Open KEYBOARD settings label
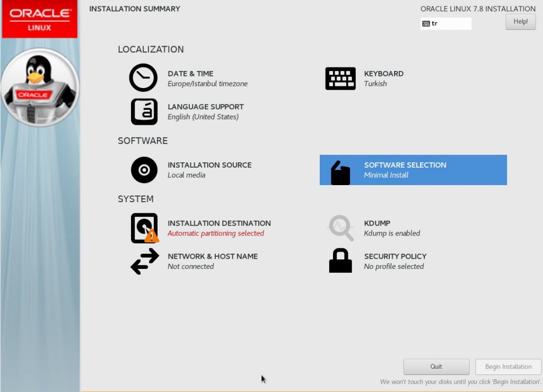The height and width of the screenshot is (392, 543). (x=384, y=73)
